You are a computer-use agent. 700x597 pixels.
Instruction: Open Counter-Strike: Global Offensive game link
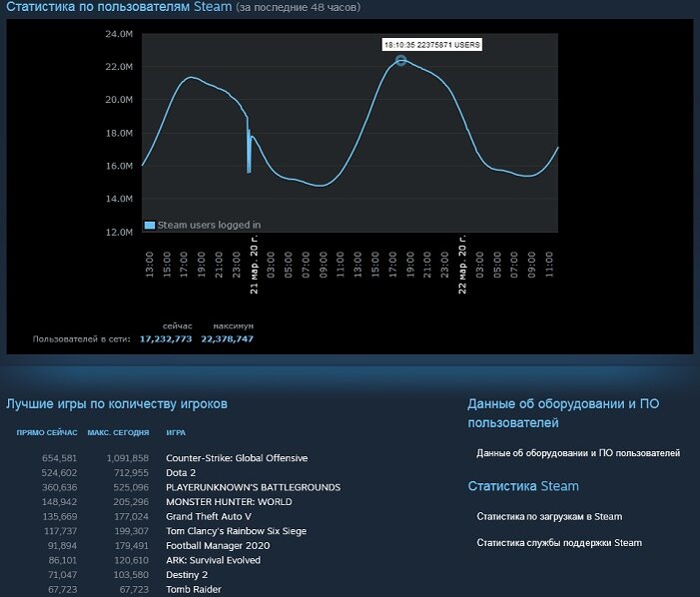point(237,458)
